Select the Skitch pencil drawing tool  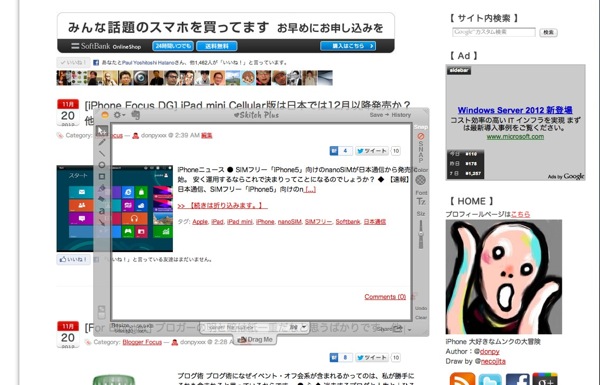[102, 142]
